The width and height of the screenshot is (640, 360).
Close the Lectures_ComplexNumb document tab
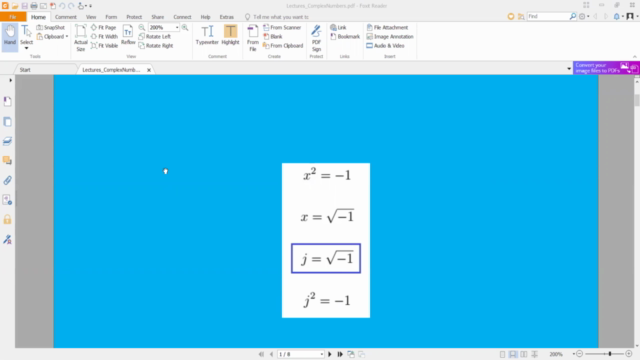pos(149,70)
